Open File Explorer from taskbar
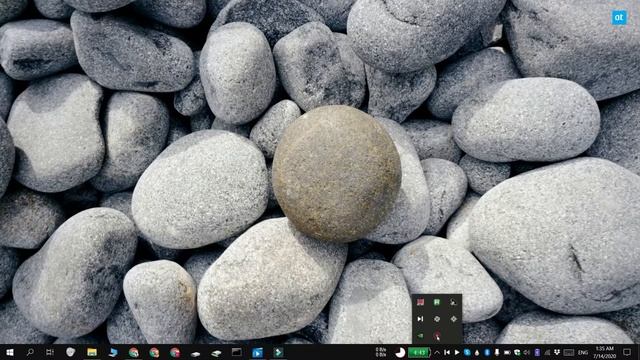This screenshot has height=360, width=640. (92, 352)
